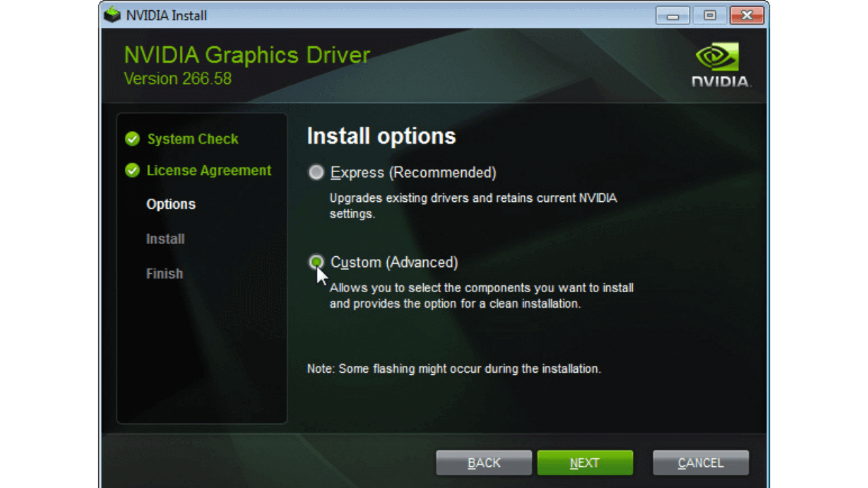Select the Custom (Advanced) radio button

316,262
